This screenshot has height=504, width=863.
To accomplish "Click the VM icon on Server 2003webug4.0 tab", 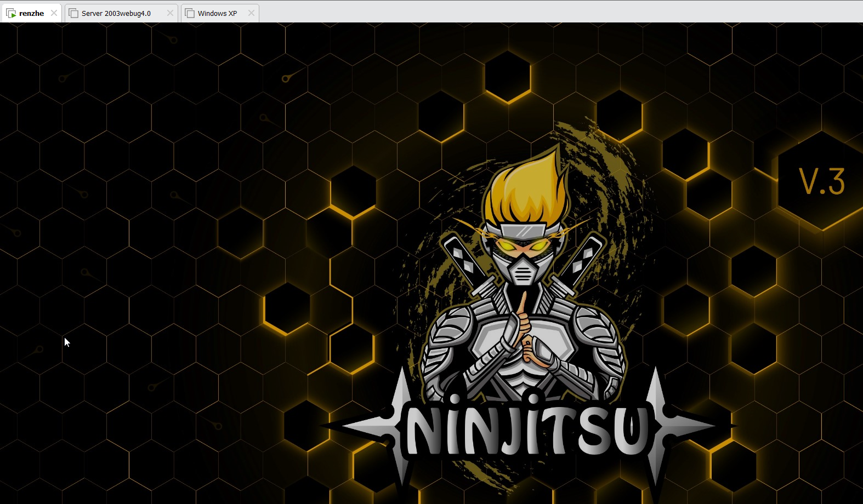I will [x=73, y=13].
